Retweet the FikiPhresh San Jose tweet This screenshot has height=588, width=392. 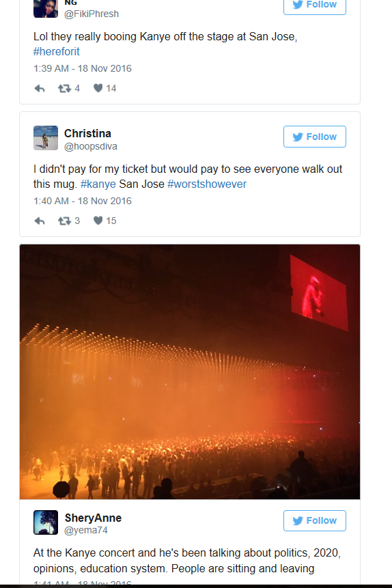pos(64,89)
